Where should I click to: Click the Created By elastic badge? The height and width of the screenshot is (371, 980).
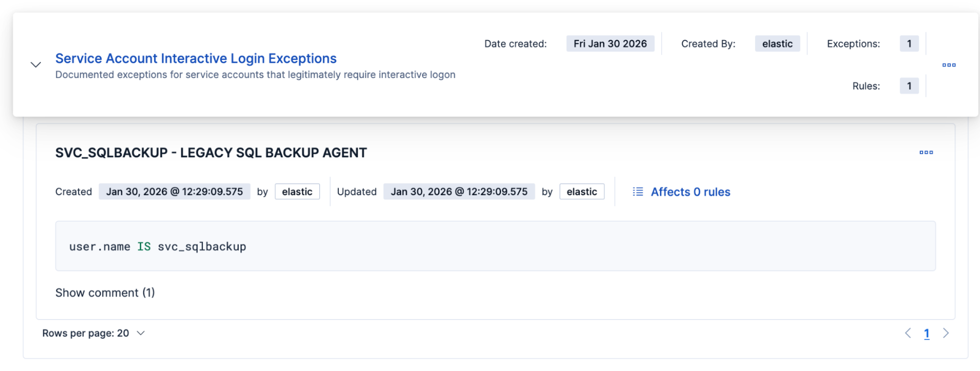click(x=777, y=44)
